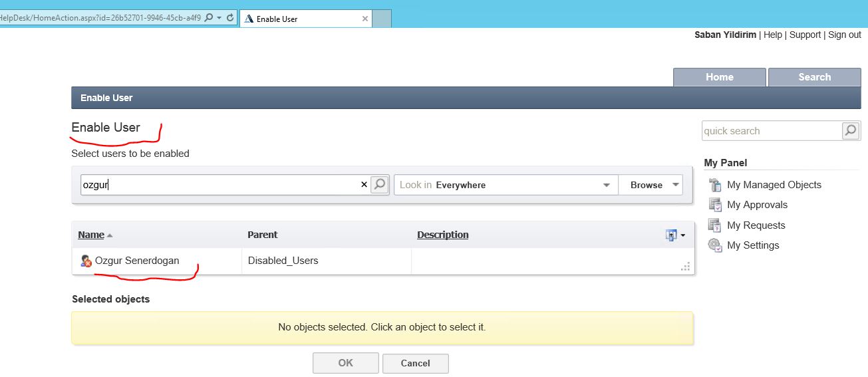868x377 pixels.
Task: Open the column chooser icon in table header
Action: pos(672,235)
